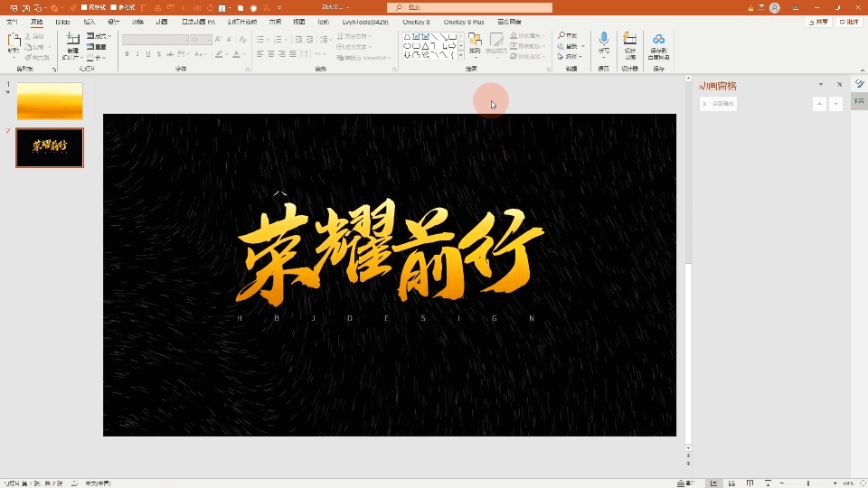This screenshot has height=488, width=868.
Task: Move animation down arrow button
Action: pyautogui.click(x=835, y=104)
